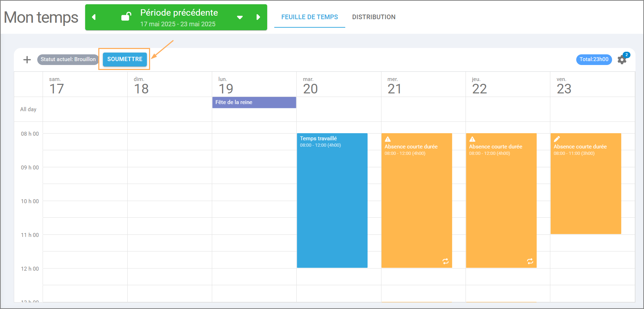Go to the next period arrow
This screenshot has height=309, width=644.
[258, 17]
